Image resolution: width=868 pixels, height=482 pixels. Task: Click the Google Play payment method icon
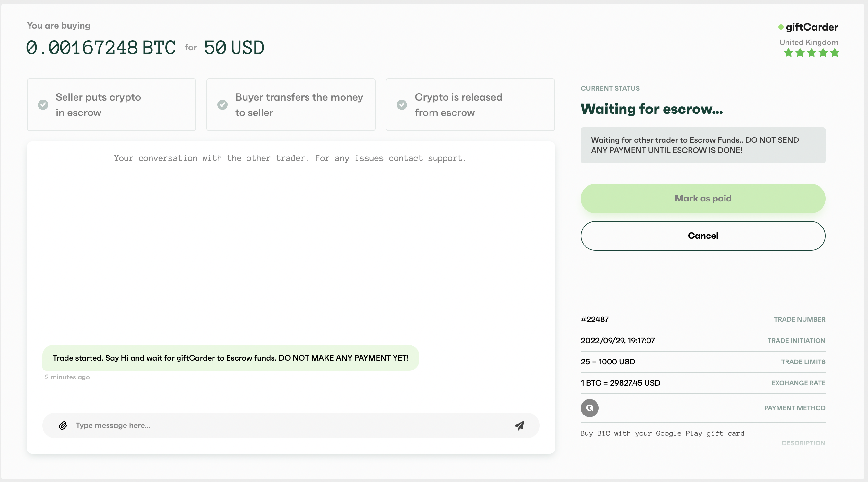(590, 408)
